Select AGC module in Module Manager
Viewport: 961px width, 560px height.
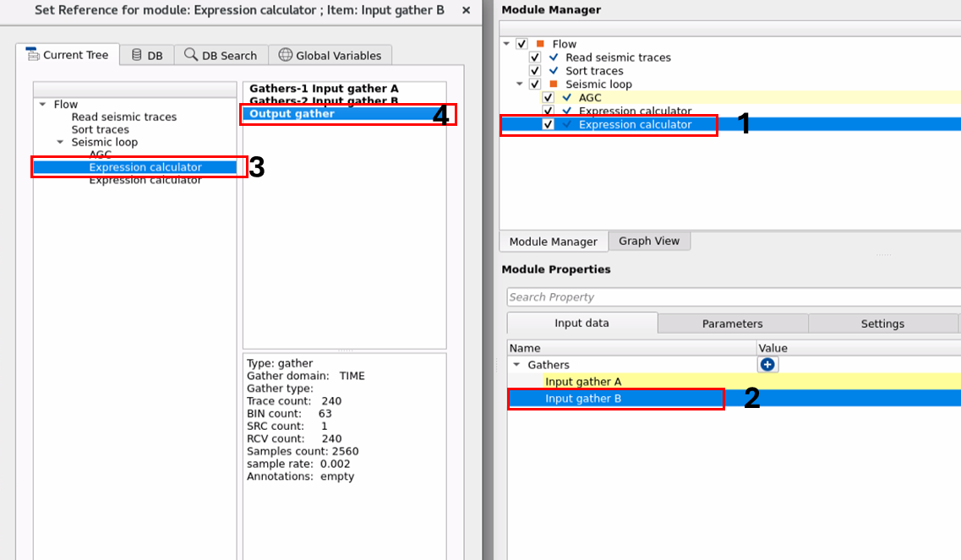coord(590,97)
